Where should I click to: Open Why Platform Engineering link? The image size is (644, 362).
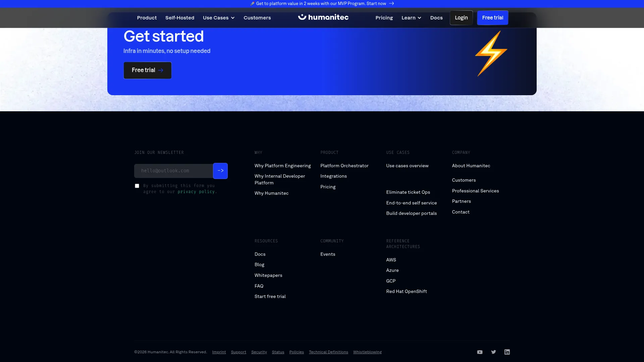pos(283,166)
